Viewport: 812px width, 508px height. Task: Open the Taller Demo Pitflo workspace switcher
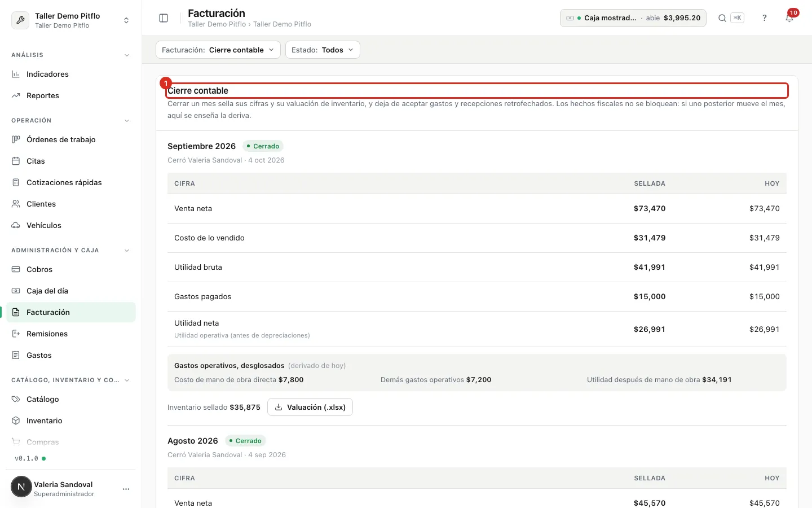(70, 20)
